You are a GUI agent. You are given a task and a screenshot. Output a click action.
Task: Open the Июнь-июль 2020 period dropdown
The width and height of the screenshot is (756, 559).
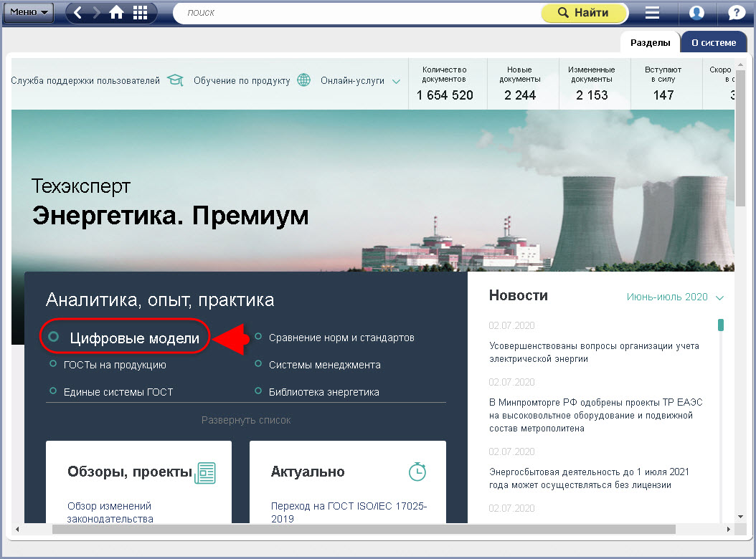tap(675, 297)
